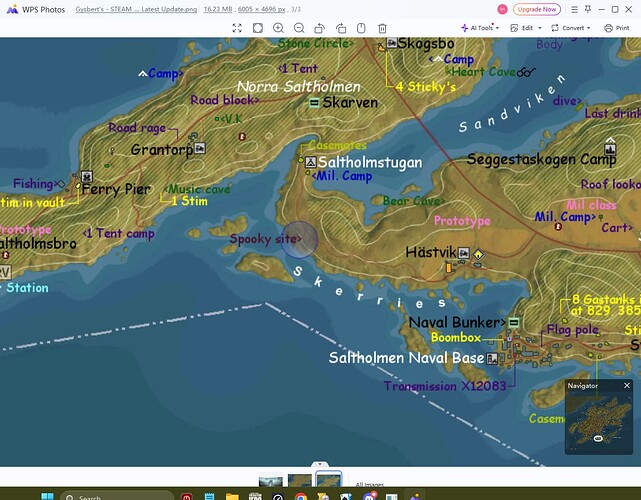Rotate the image counterclockwise
This screenshot has height=500, width=641.
pyautogui.click(x=320, y=28)
